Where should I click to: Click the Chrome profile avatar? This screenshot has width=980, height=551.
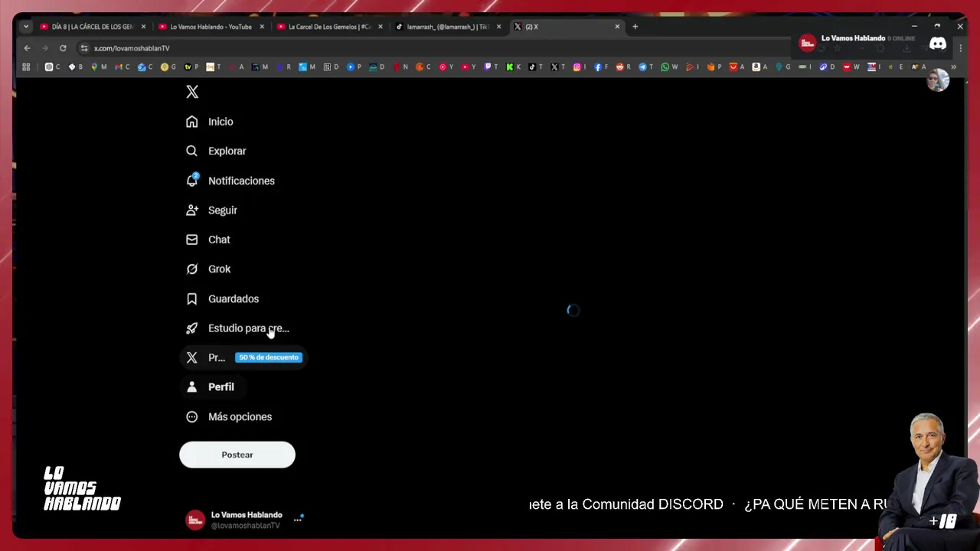938,80
